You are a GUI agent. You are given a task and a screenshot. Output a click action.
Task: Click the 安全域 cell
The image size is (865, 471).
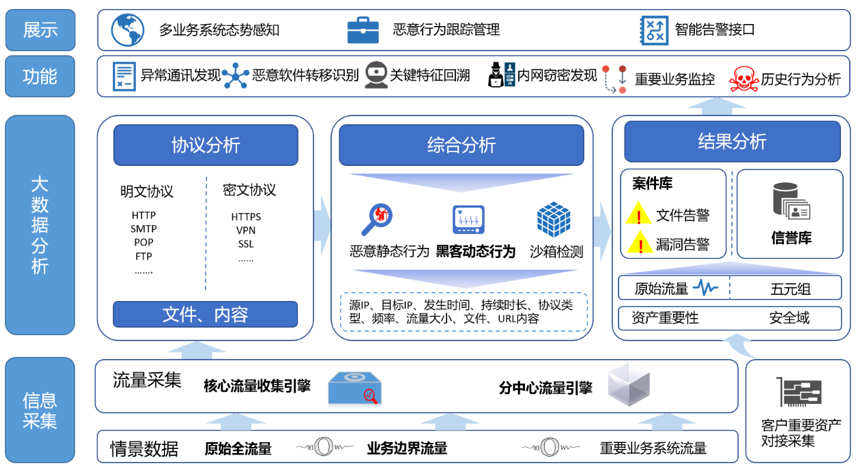pyautogui.click(x=789, y=318)
